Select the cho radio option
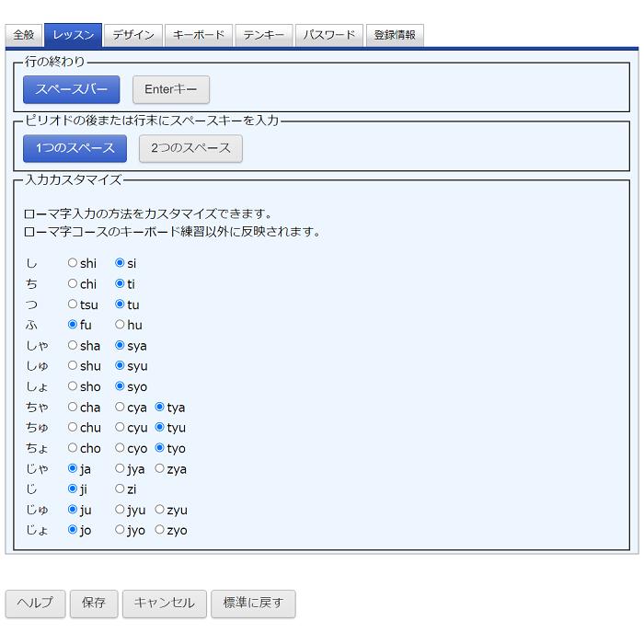The height and width of the screenshot is (644, 644). click(x=73, y=448)
